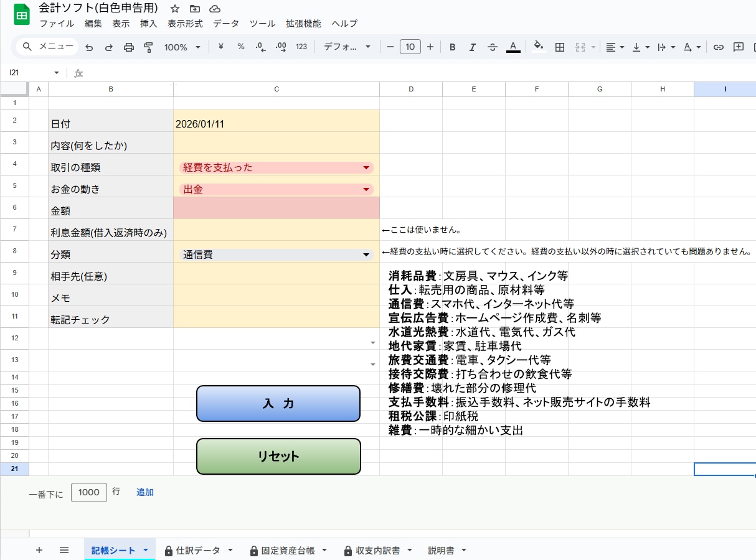Open text rotation dropdown
This screenshot has width=756, height=560.
692,47
